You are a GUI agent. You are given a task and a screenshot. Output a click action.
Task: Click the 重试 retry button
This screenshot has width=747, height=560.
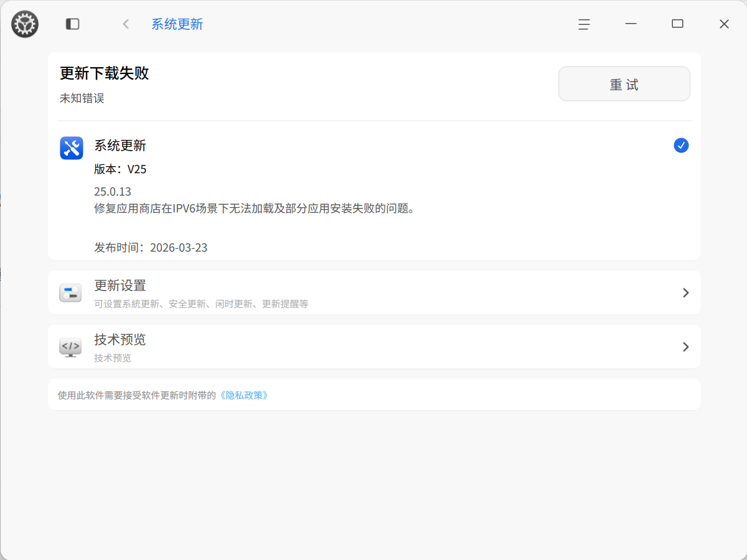click(x=624, y=84)
